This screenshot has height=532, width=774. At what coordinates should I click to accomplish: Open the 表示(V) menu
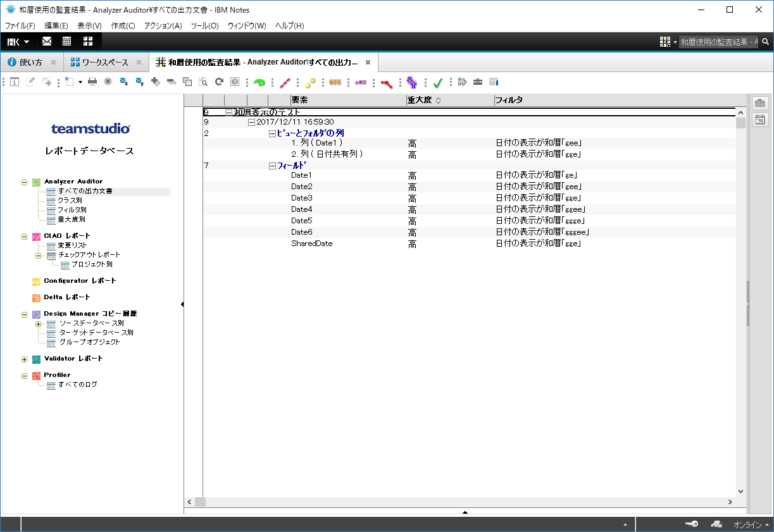click(89, 26)
